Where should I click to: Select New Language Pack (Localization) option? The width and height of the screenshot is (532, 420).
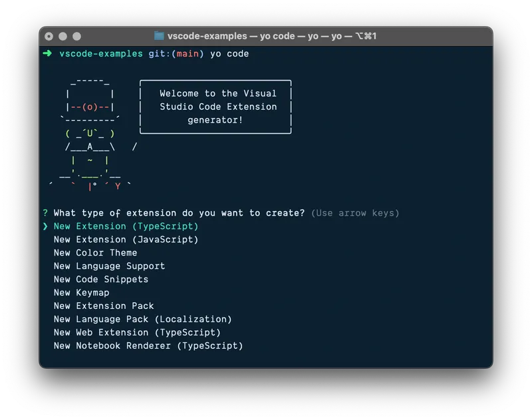(142, 319)
